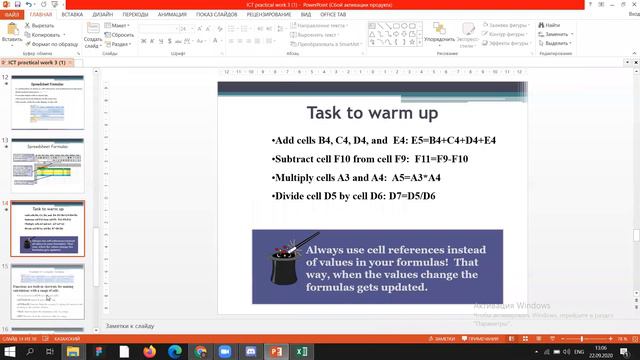The height and width of the screenshot is (360, 640).
Task: Increase font size with the larger A button
Action: click(x=199, y=29)
